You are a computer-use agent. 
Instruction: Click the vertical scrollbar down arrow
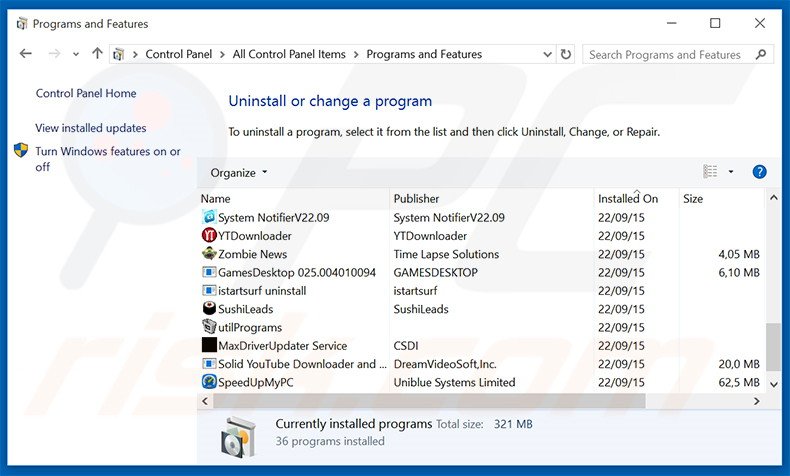click(x=773, y=384)
